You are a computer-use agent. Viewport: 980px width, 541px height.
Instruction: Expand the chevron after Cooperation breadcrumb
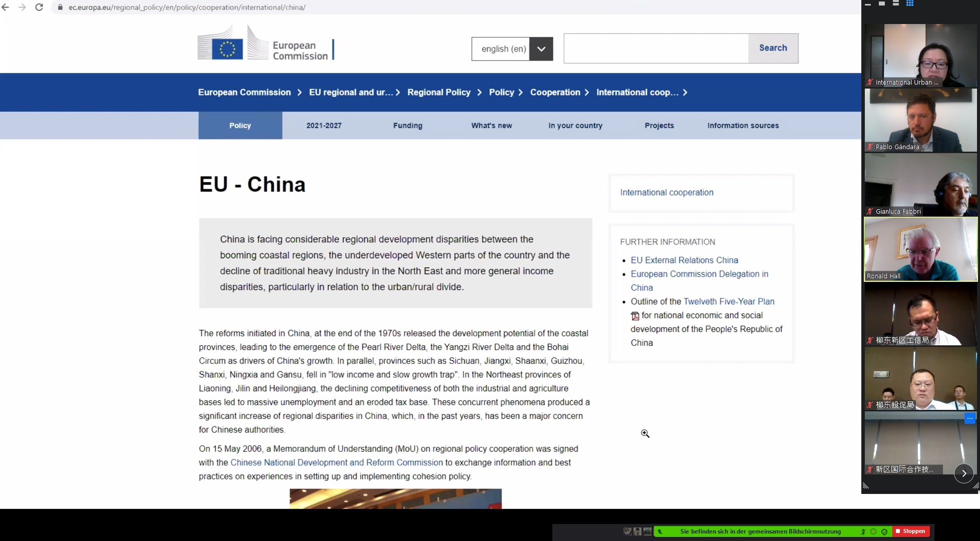point(587,93)
